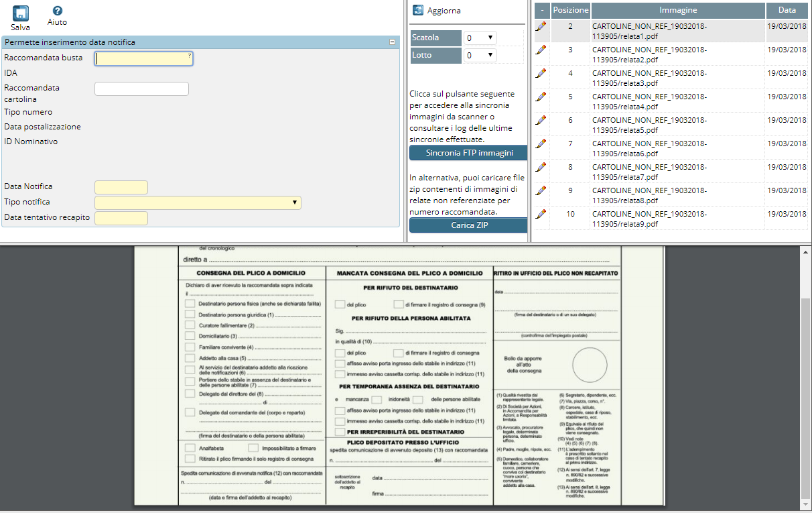Click the Data Notifica input field
This screenshot has width=812, height=513.
tap(121, 187)
